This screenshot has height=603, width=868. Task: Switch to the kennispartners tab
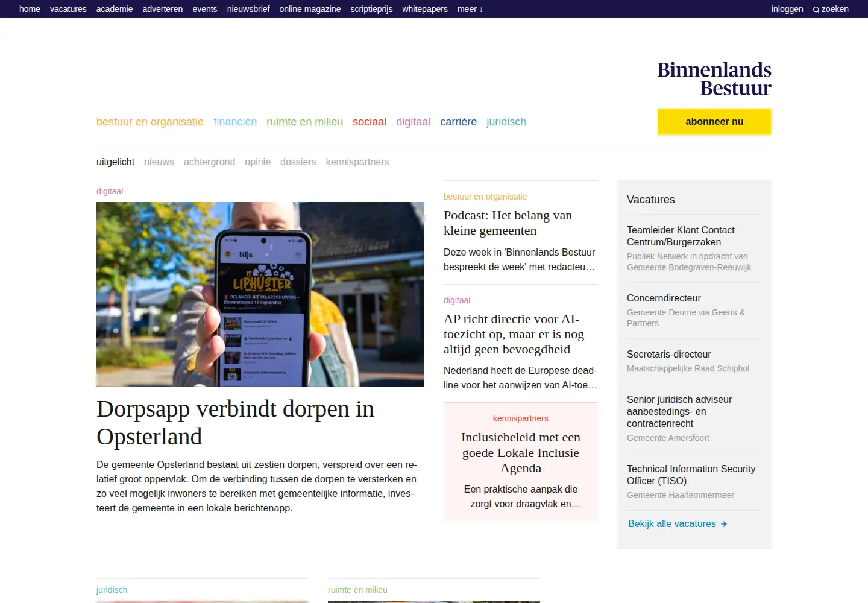(357, 162)
